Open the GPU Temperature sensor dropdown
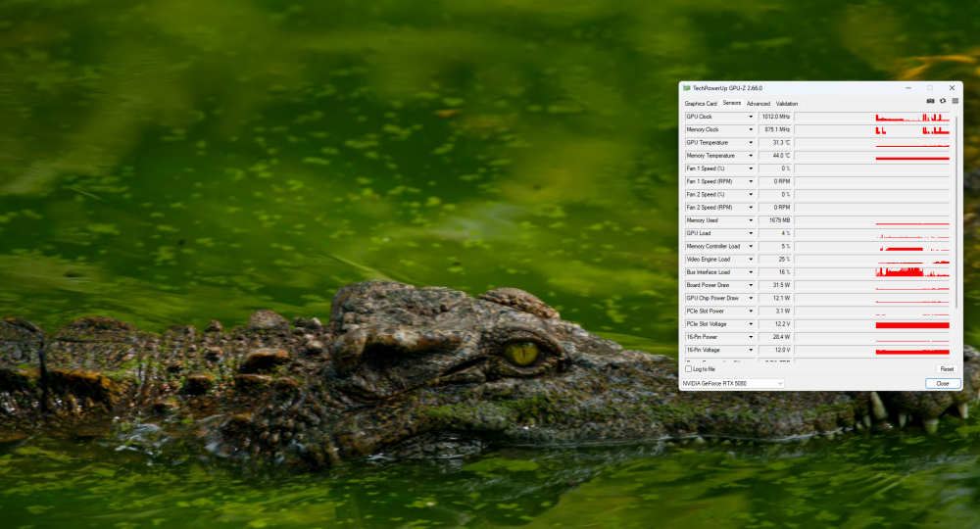 [752, 143]
